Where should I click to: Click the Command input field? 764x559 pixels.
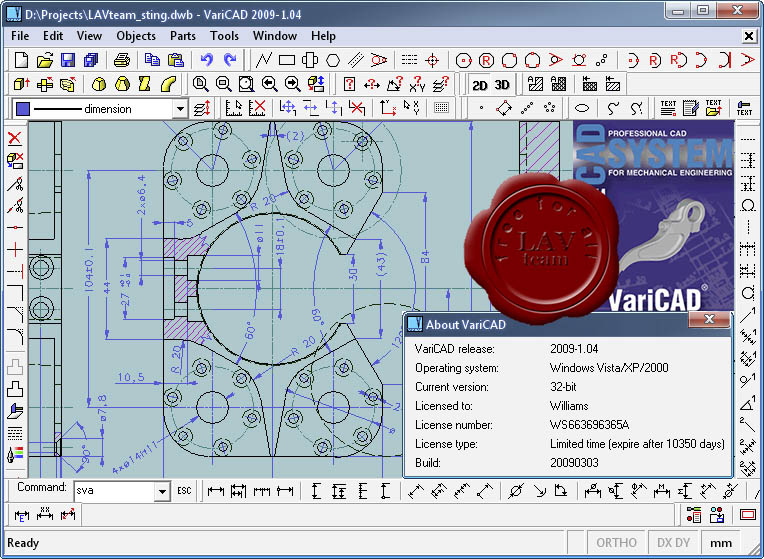tap(115, 491)
